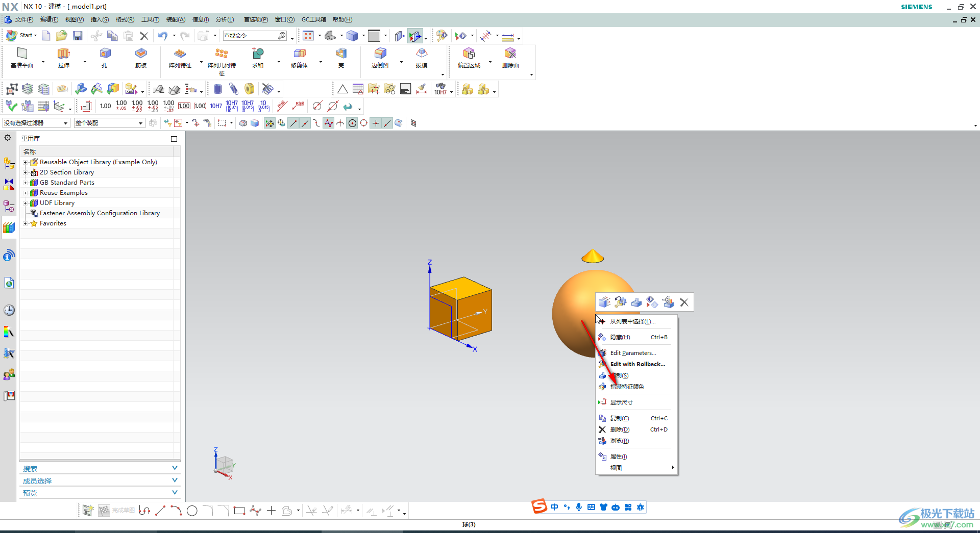Click the New file icon

coord(46,36)
